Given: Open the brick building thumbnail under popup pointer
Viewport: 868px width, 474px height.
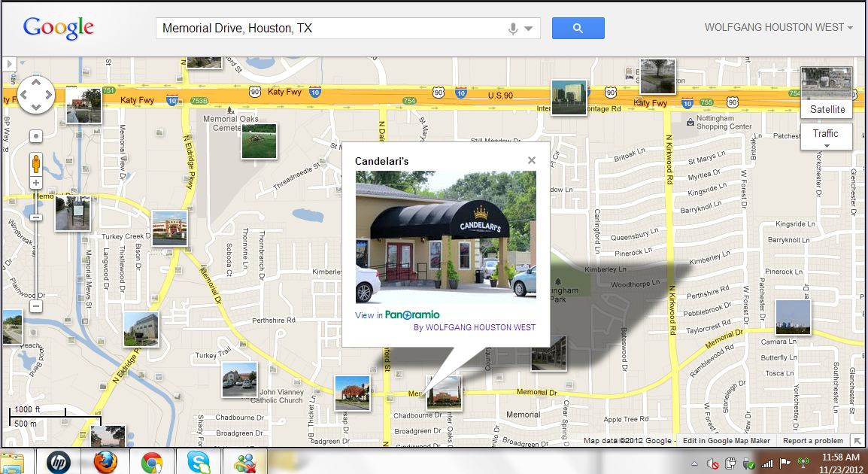Looking at the screenshot, I should (x=444, y=393).
